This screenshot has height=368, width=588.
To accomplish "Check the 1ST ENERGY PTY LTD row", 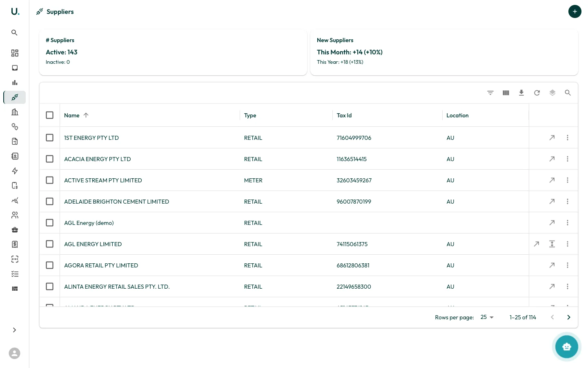I will (x=50, y=138).
